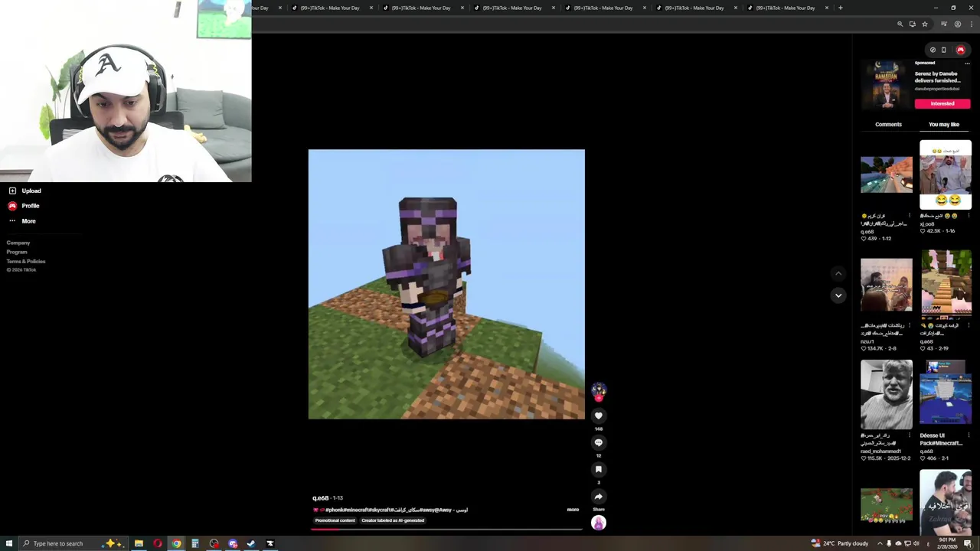The width and height of the screenshot is (980, 551).
Task: Click Promotional content label
Action: (335, 520)
